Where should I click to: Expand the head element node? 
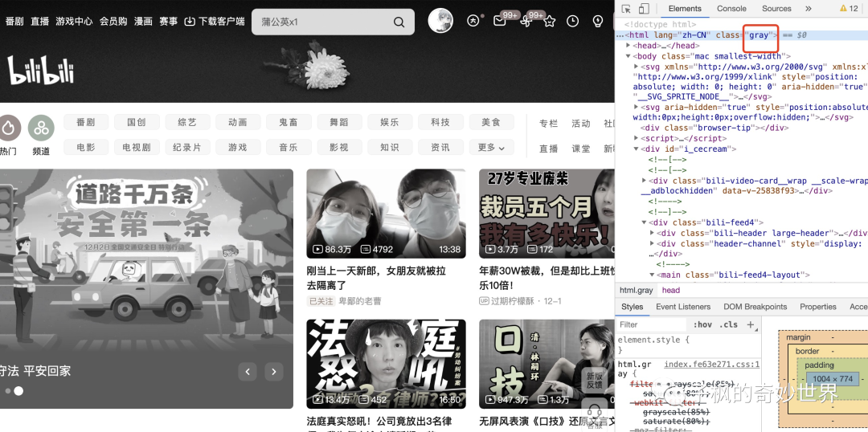click(628, 46)
